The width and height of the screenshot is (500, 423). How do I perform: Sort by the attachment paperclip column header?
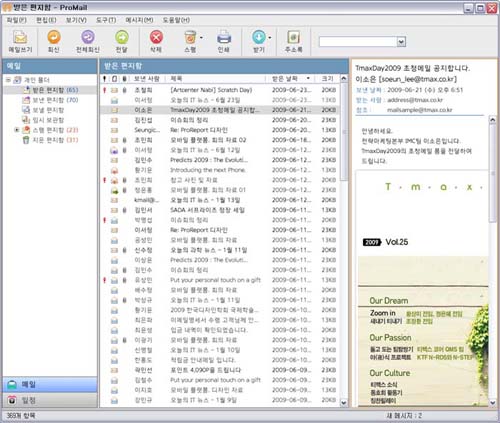[124, 79]
